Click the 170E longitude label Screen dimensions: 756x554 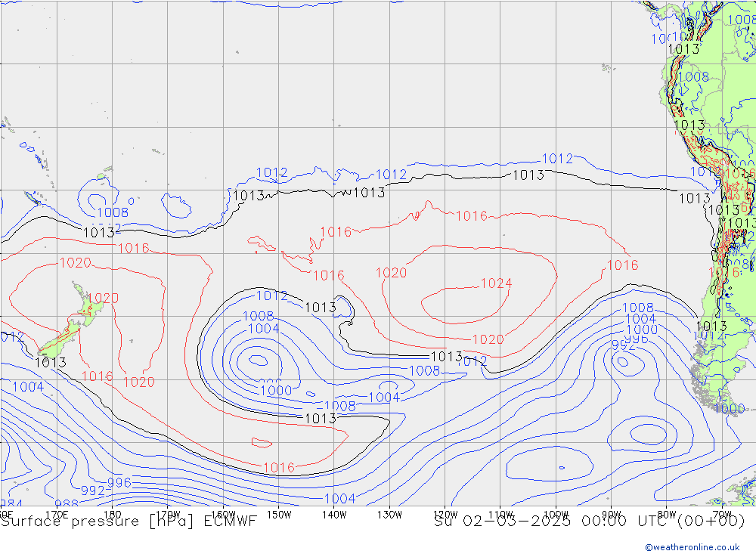coord(57,515)
